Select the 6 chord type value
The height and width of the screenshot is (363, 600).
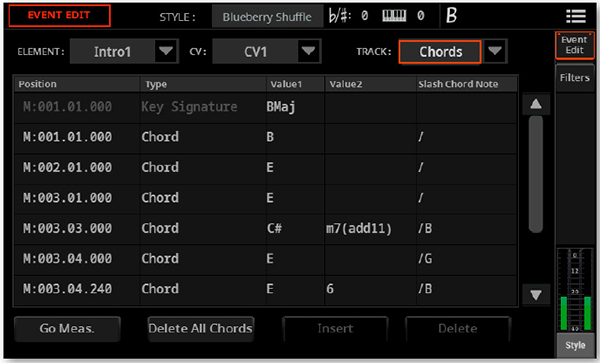pyautogui.click(x=330, y=289)
